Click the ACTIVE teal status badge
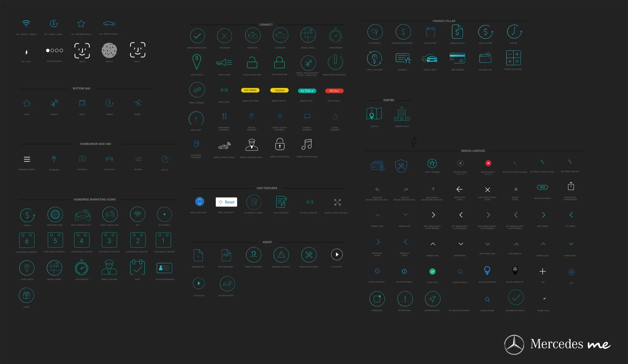 [x=307, y=91]
